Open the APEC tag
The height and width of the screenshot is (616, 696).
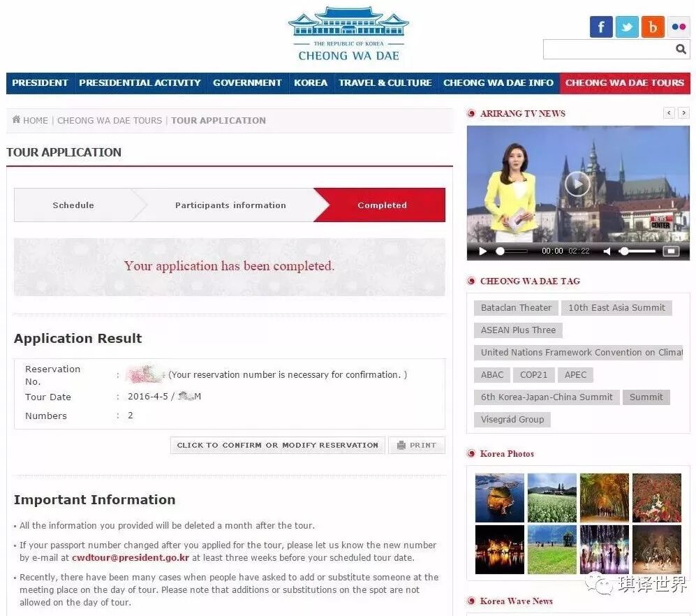click(x=575, y=375)
